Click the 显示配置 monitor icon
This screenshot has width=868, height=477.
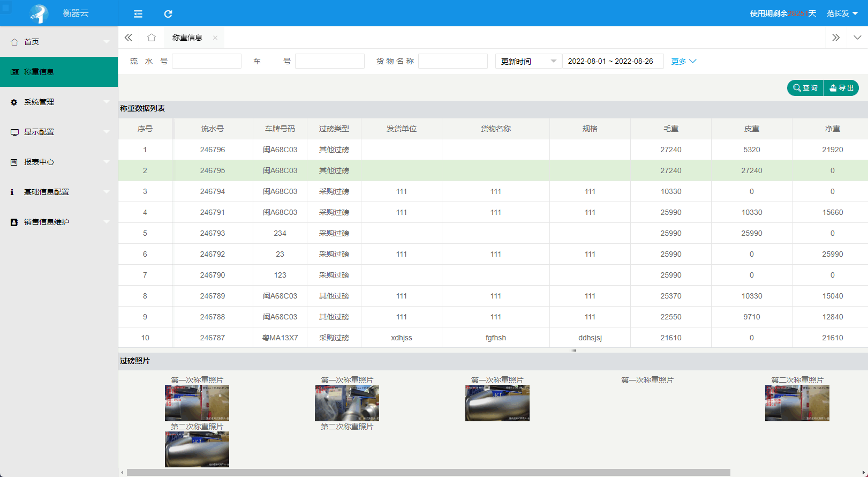pyautogui.click(x=14, y=132)
